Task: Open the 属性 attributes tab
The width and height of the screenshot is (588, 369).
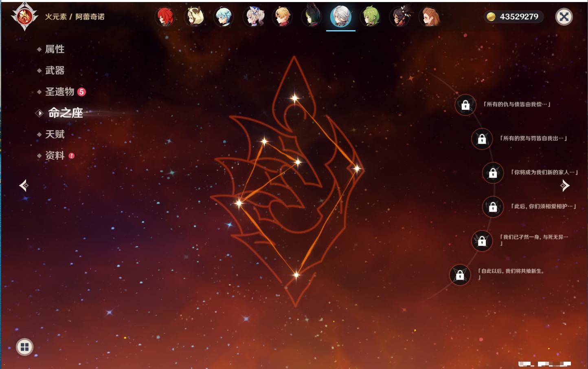Action: tap(55, 49)
